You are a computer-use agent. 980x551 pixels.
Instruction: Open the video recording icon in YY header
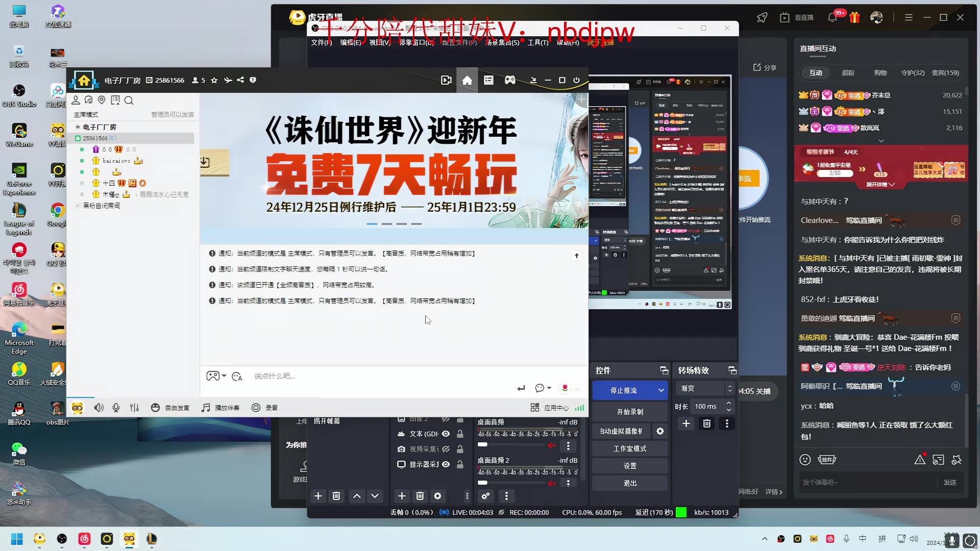click(x=446, y=80)
